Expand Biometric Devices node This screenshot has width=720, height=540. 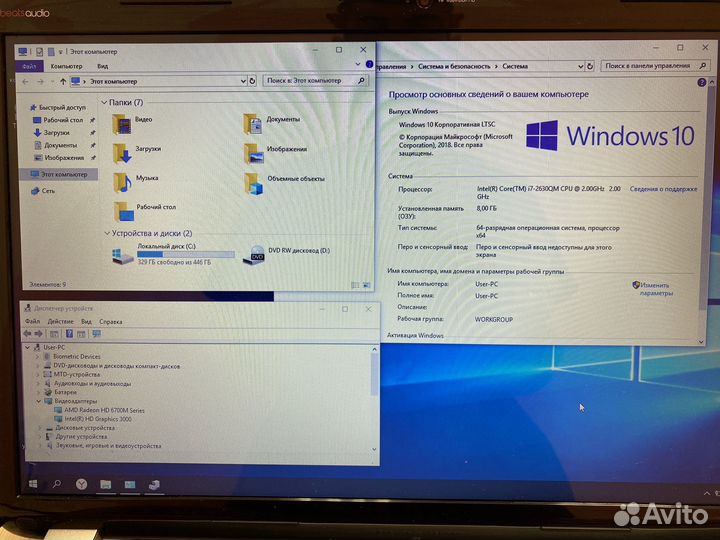[38, 356]
